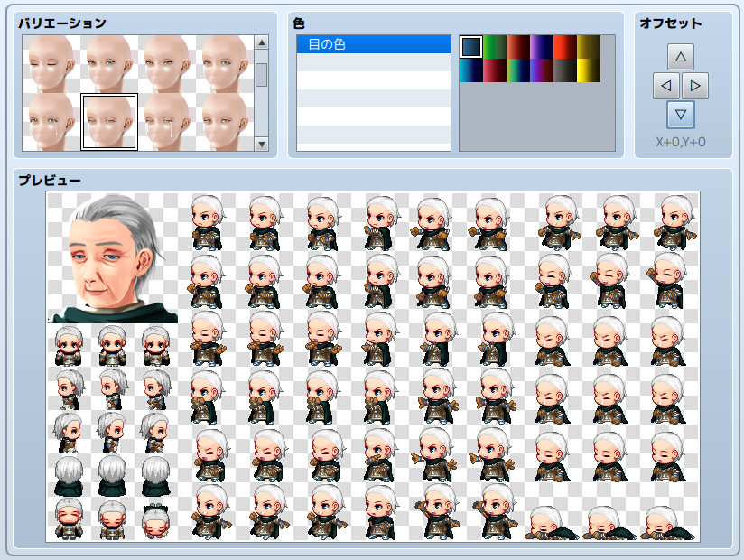Viewport: 744px width, 560px height.
Task: Nudge the character offset upward with the up arrow
Action: pyautogui.click(x=678, y=56)
